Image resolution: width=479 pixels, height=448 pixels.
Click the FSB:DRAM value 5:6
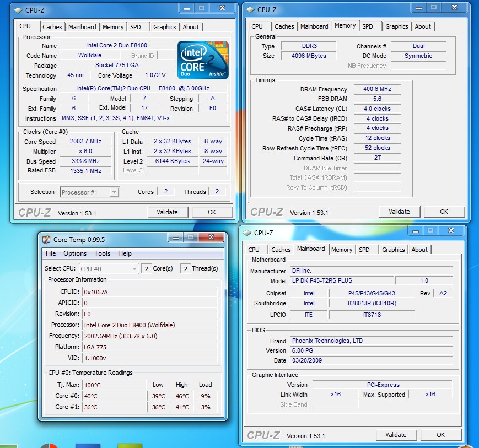point(377,99)
